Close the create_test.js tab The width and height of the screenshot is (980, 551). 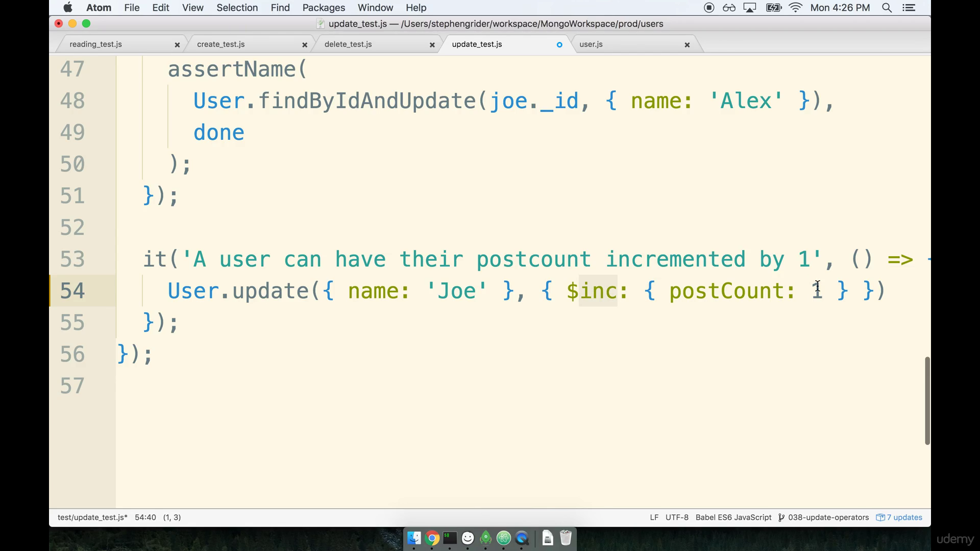point(304,44)
